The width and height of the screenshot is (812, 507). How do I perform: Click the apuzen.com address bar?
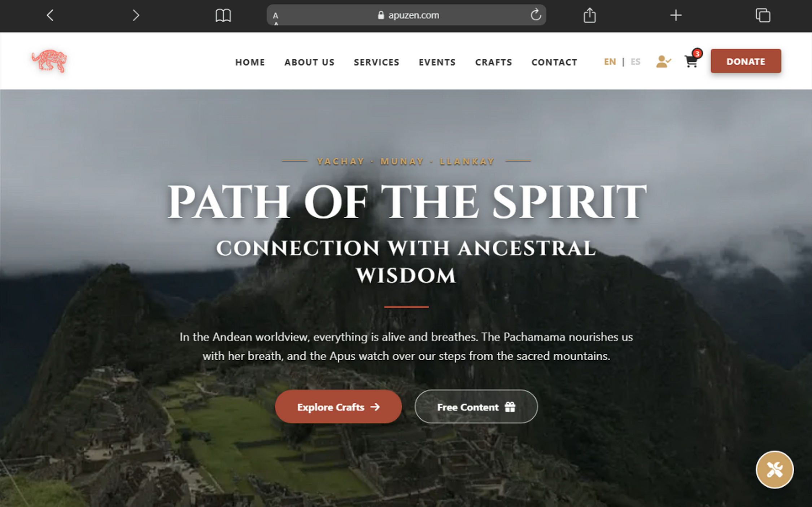pyautogui.click(x=406, y=15)
